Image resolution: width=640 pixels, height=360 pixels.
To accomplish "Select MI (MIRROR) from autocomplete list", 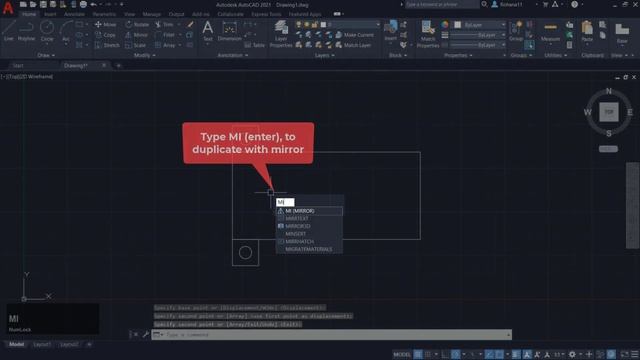I will click(x=309, y=211).
